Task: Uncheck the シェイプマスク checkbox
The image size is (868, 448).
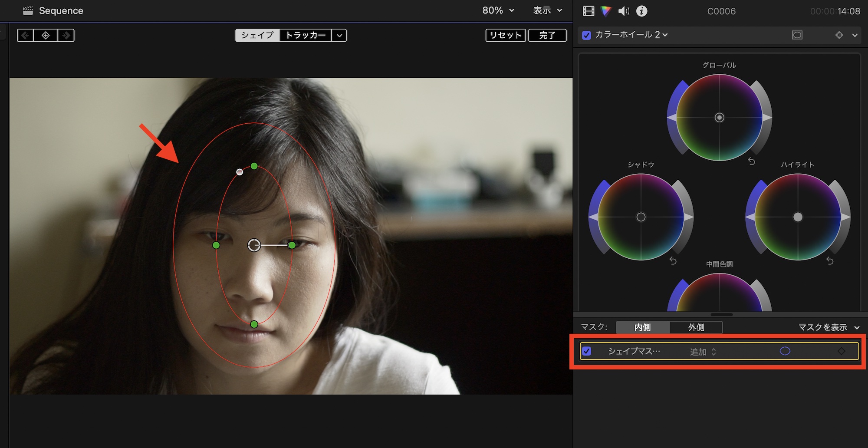Action: 586,351
